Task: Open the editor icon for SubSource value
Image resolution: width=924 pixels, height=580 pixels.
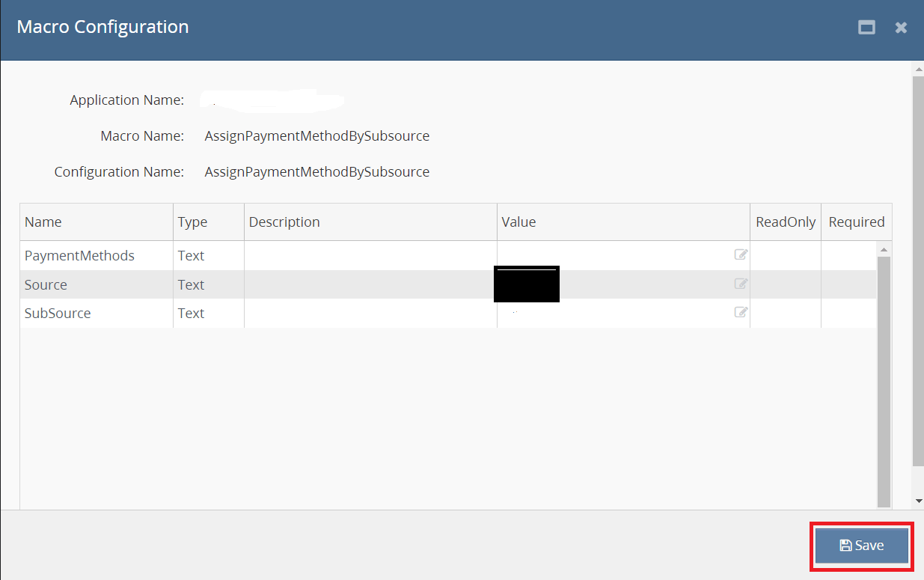Action: point(741,312)
